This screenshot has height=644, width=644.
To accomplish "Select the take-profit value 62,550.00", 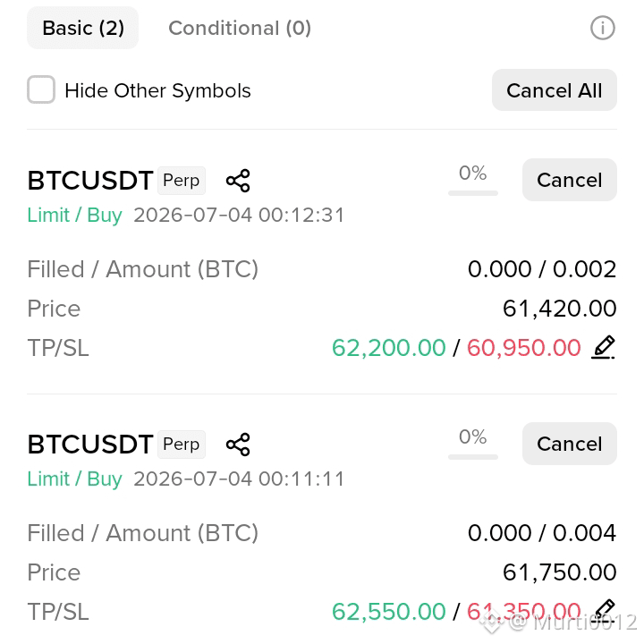I will 388,612.
